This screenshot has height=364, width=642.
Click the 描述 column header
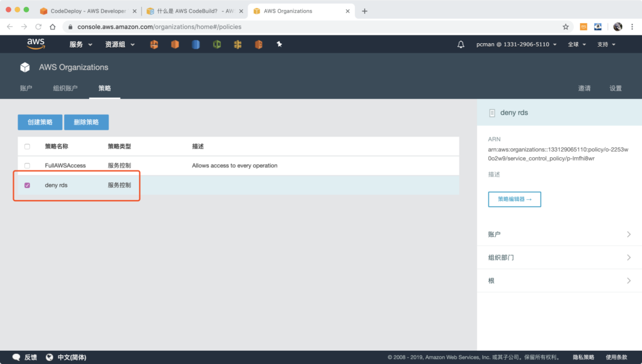(x=197, y=147)
